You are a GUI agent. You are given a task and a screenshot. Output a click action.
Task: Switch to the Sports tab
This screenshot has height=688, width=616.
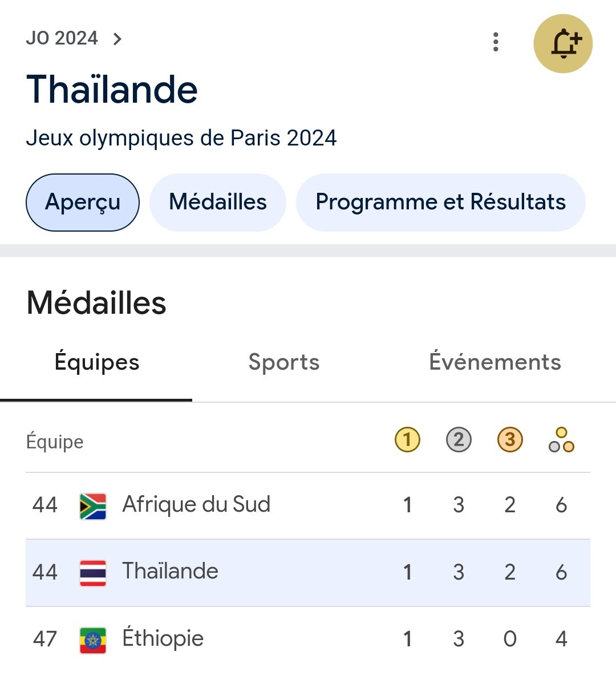coord(284,363)
